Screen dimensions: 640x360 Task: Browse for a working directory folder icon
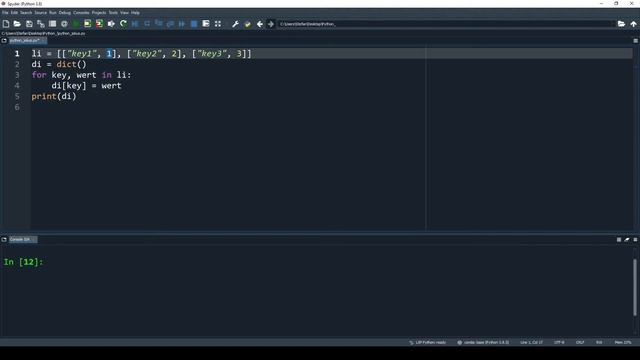pos(621,24)
